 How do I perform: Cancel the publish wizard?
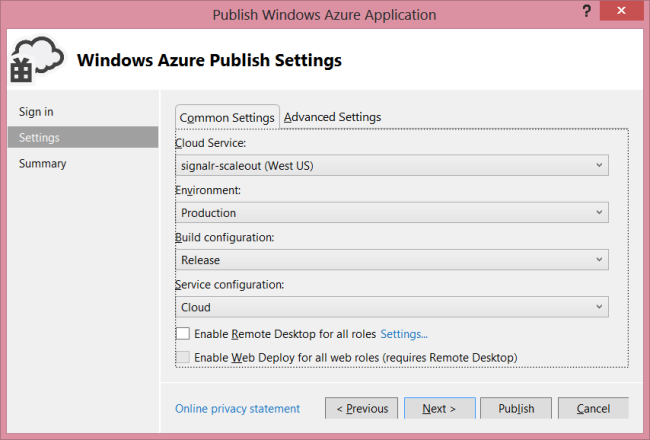pos(593,408)
